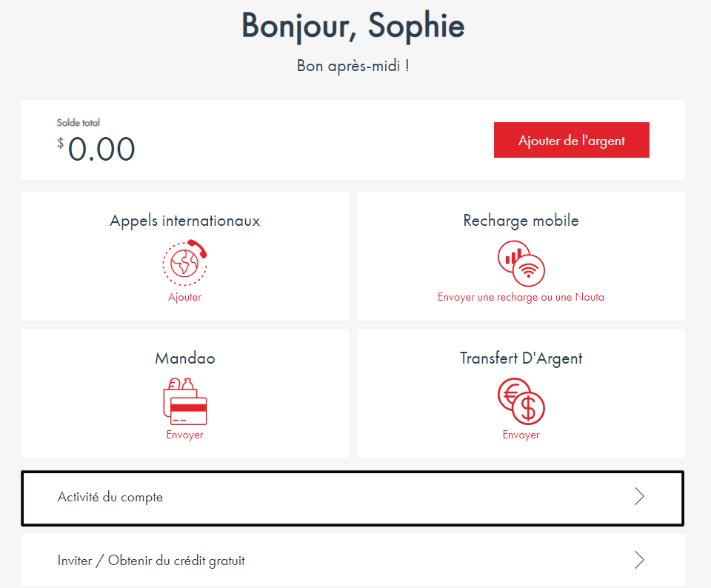Click the Bonjour, Sophie greeting heading
Screen dimensions: 711x588
pos(353,27)
